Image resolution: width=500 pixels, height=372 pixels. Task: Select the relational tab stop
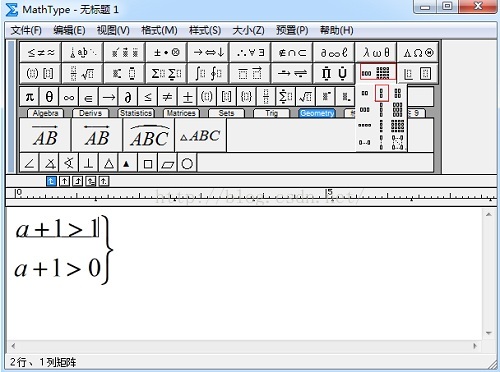[x=91, y=181]
